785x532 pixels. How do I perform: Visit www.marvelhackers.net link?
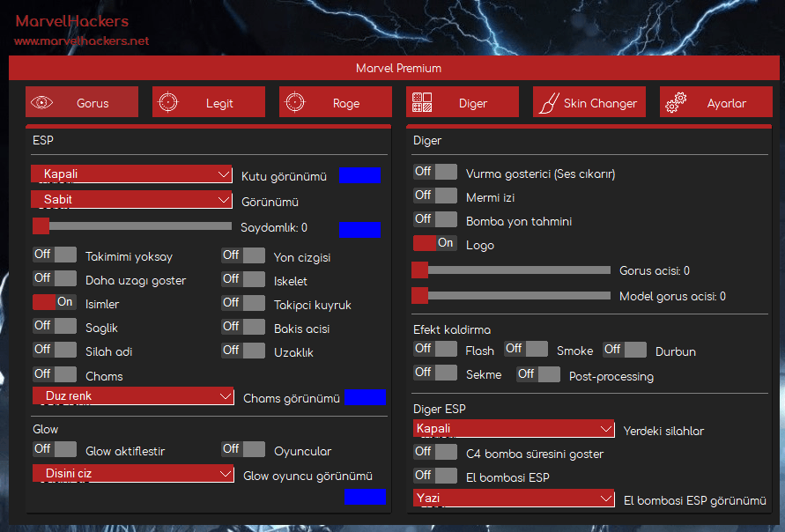[x=82, y=41]
